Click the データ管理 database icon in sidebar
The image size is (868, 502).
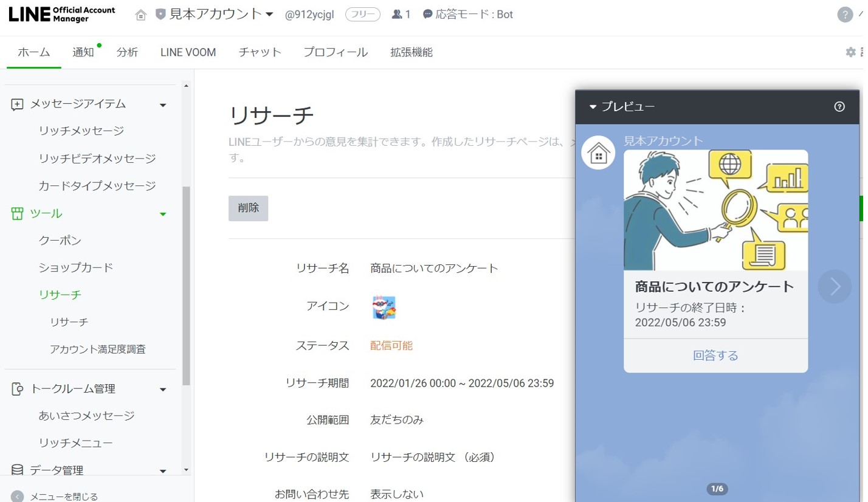16,469
